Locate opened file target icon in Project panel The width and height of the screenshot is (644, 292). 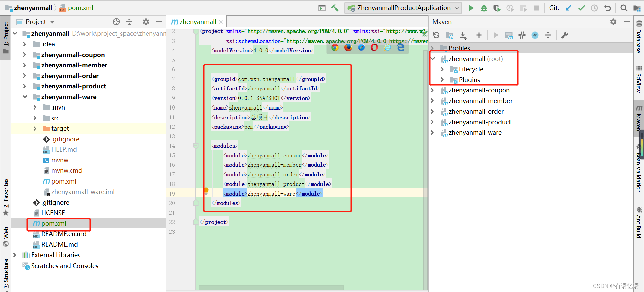coord(116,22)
